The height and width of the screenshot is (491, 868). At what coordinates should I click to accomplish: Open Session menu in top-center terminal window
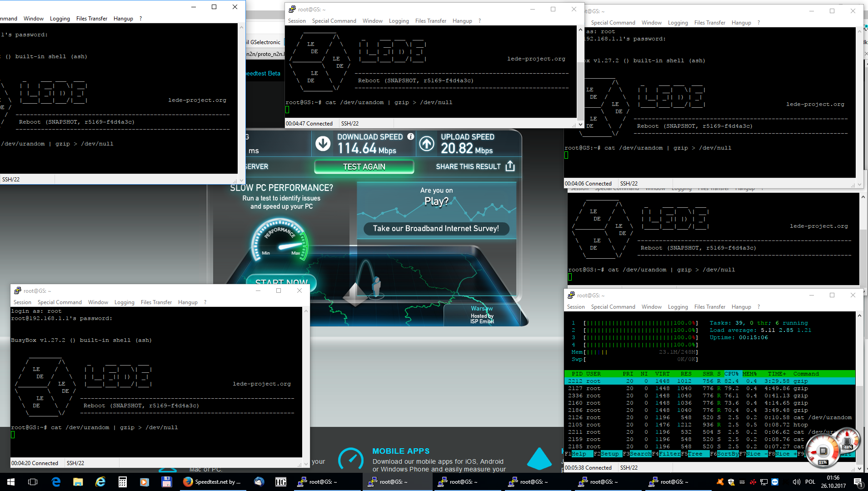pos(297,21)
